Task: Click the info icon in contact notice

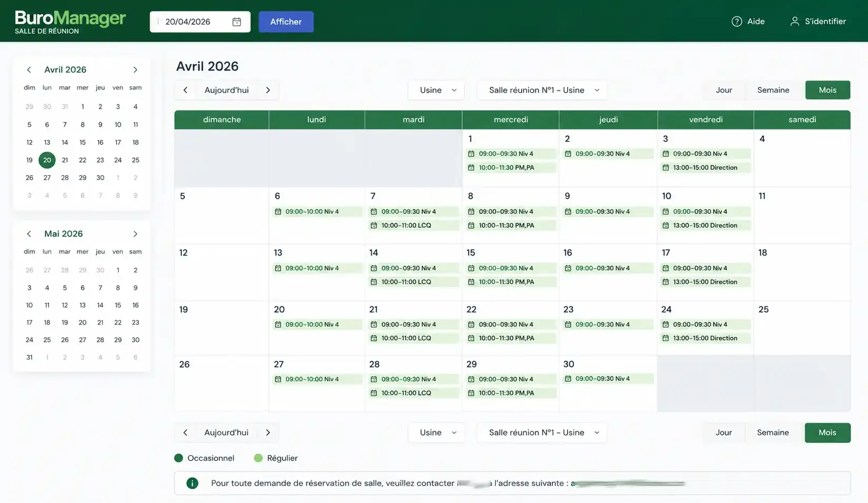Action: tap(192, 483)
